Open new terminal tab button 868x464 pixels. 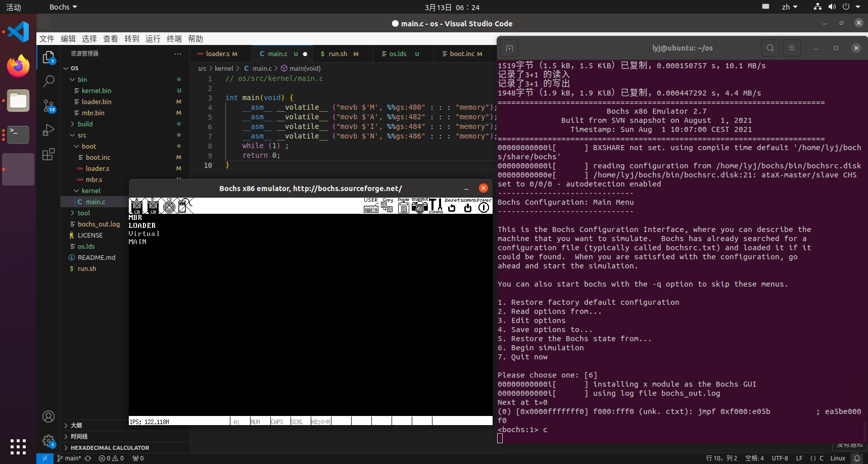pyautogui.click(x=509, y=48)
